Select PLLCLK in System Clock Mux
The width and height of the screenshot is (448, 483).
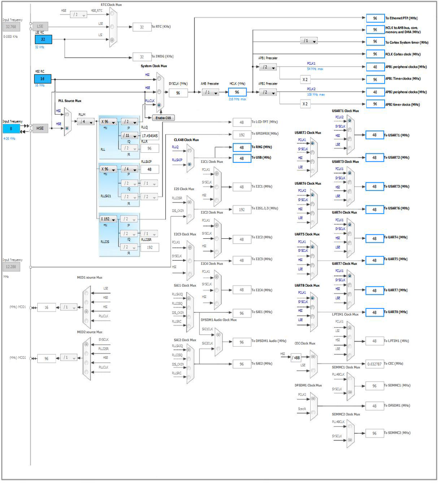pos(159,105)
